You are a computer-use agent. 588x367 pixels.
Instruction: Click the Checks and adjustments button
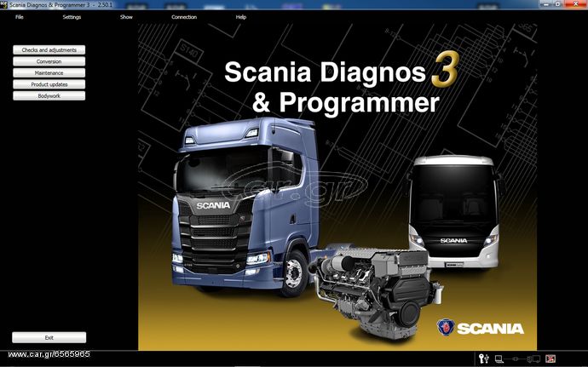tap(49, 50)
